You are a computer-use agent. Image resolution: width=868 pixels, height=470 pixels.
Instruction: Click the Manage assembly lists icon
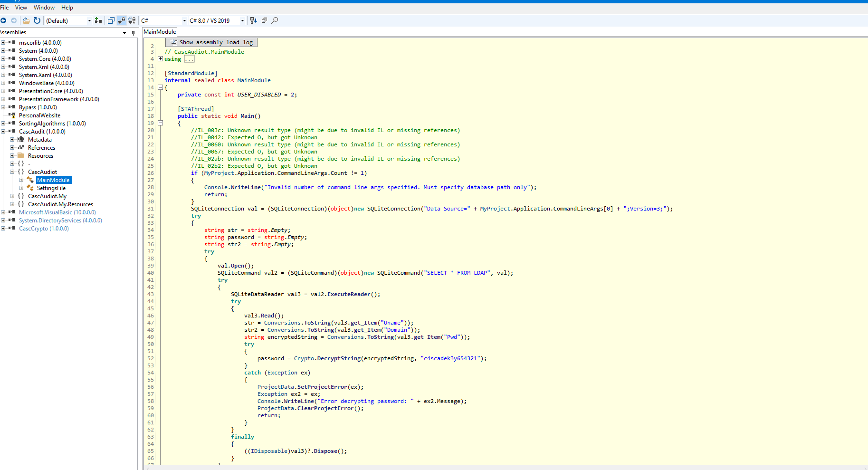pos(98,20)
